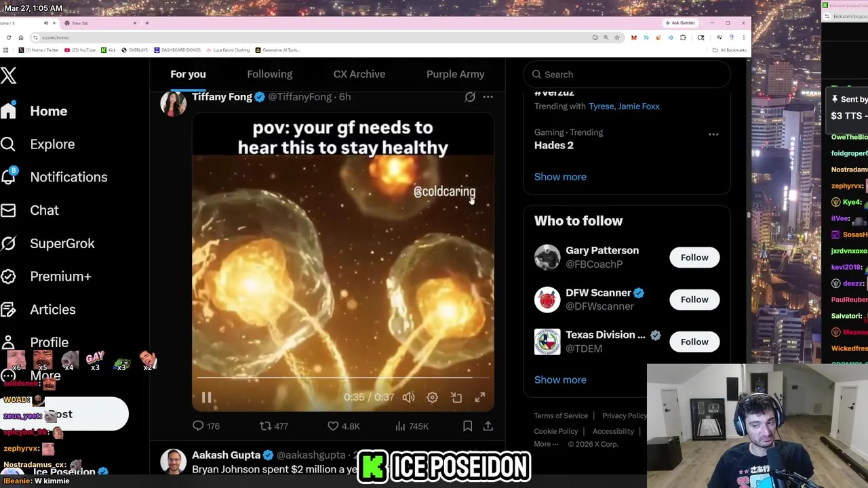Switch to the Following tab
The image size is (868, 488).
tap(269, 74)
